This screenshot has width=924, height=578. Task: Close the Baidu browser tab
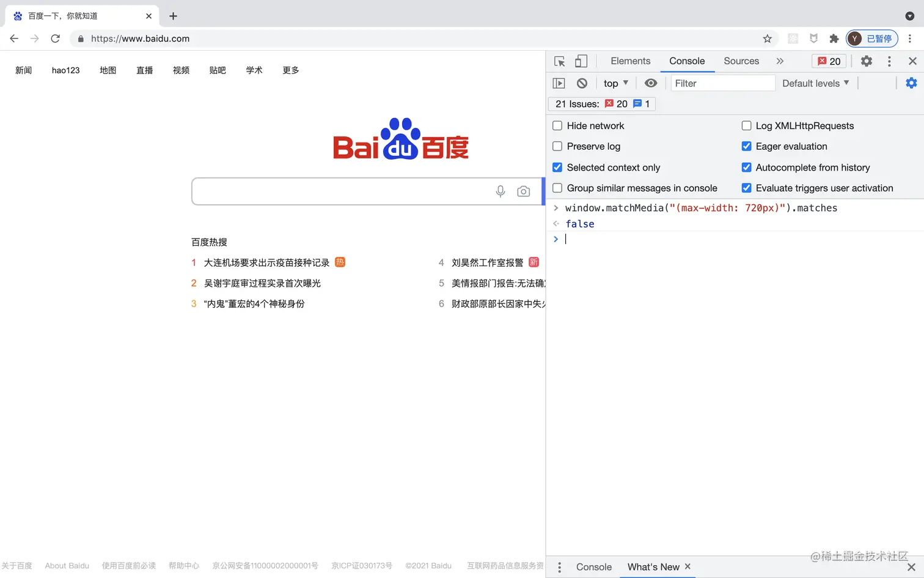[x=148, y=16]
